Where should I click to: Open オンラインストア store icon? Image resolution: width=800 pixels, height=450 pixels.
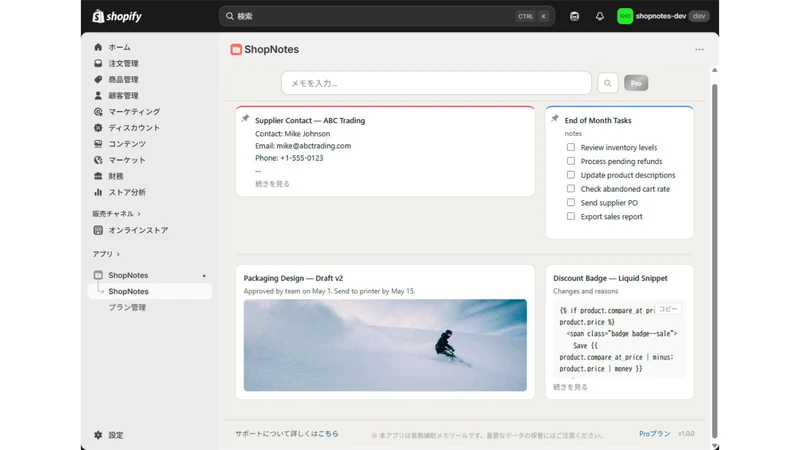point(98,230)
